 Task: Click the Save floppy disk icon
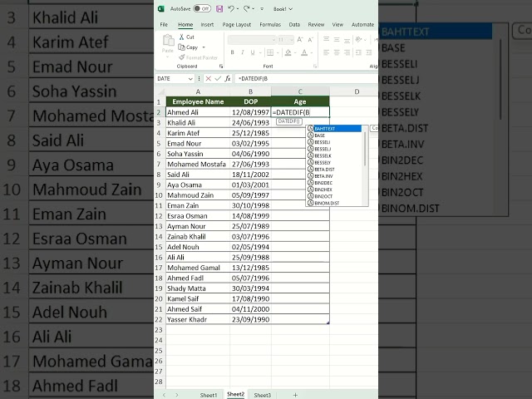[x=219, y=9]
